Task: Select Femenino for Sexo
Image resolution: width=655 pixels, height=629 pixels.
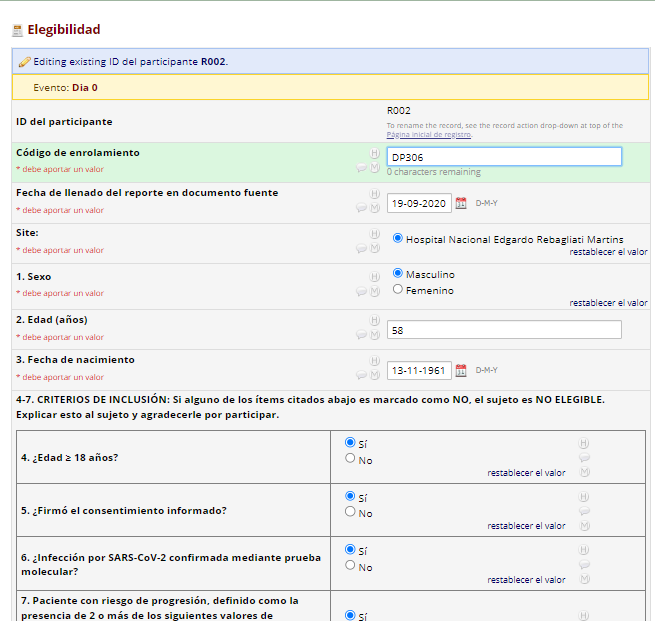Action: coord(399,290)
